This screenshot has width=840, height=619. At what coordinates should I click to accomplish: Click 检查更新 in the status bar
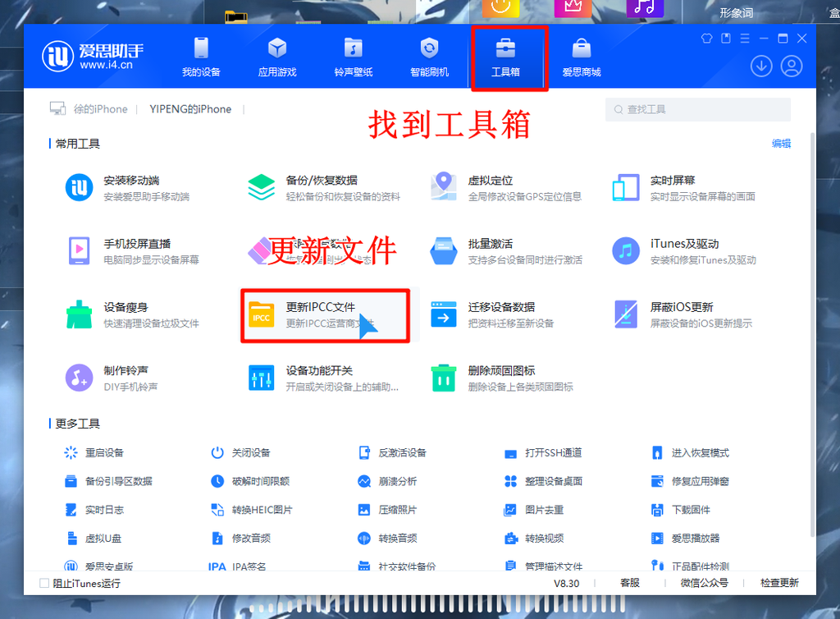tap(779, 583)
